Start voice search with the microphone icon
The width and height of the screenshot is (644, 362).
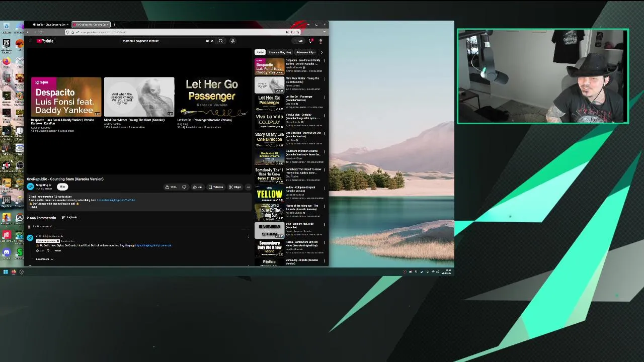232,41
